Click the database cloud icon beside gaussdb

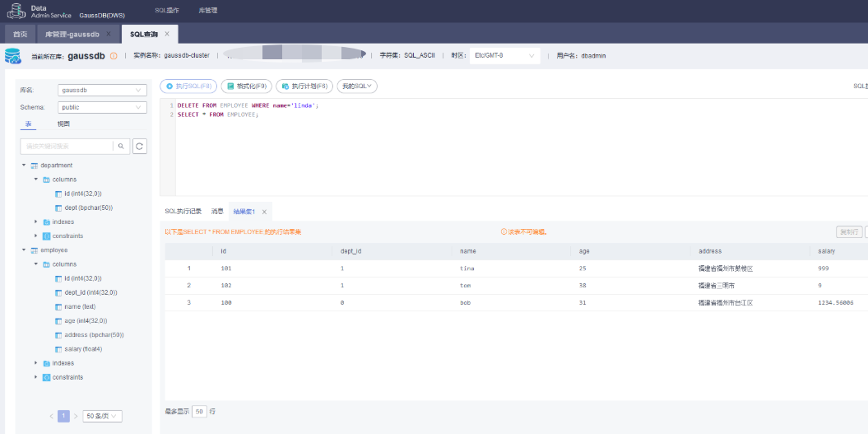[x=12, y=55]
